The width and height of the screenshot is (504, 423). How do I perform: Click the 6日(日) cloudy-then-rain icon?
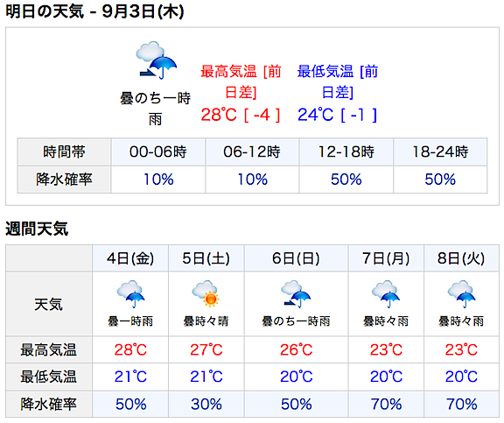(x=296, y=294)
